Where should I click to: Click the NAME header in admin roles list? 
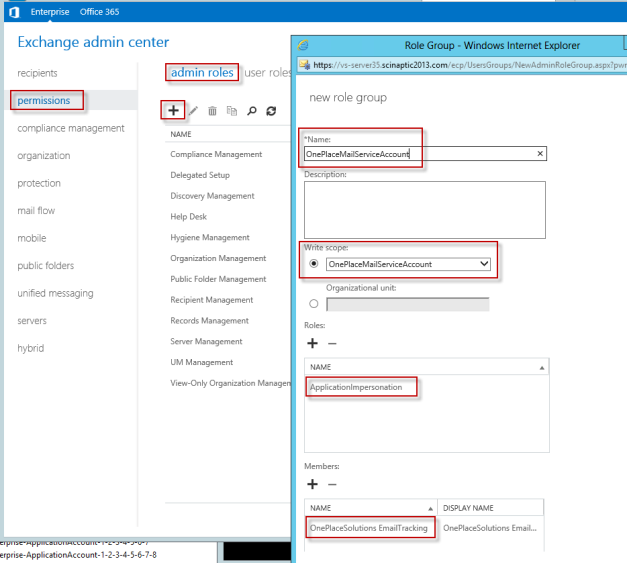181,134
